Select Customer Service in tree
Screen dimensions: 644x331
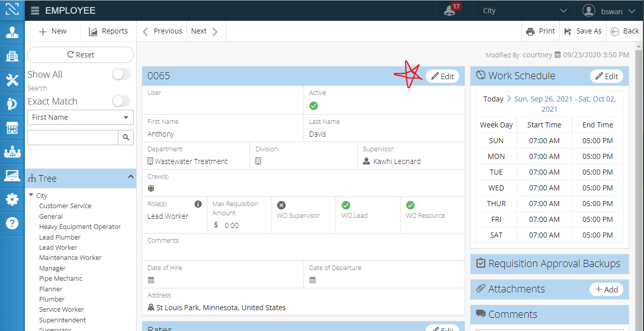(x=65, y=206)
